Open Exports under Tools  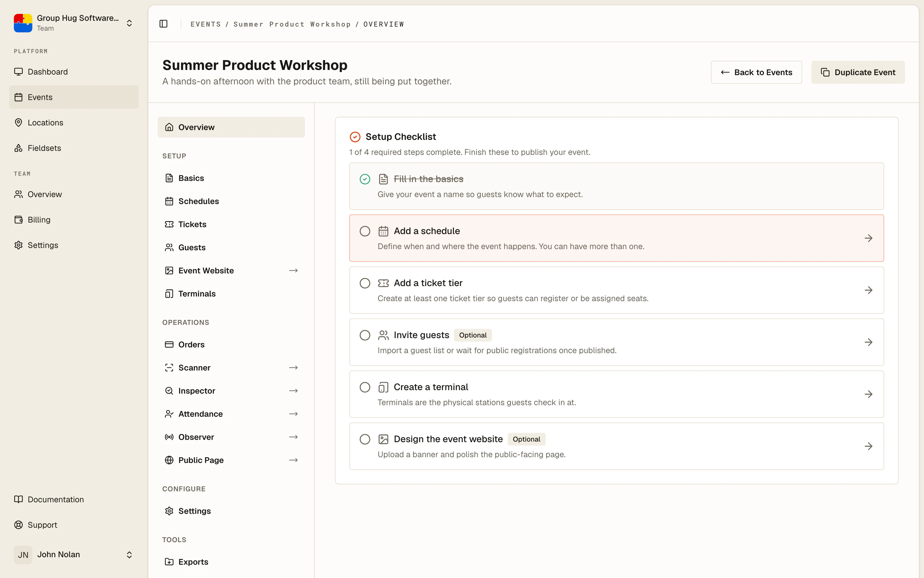[231, 562]
